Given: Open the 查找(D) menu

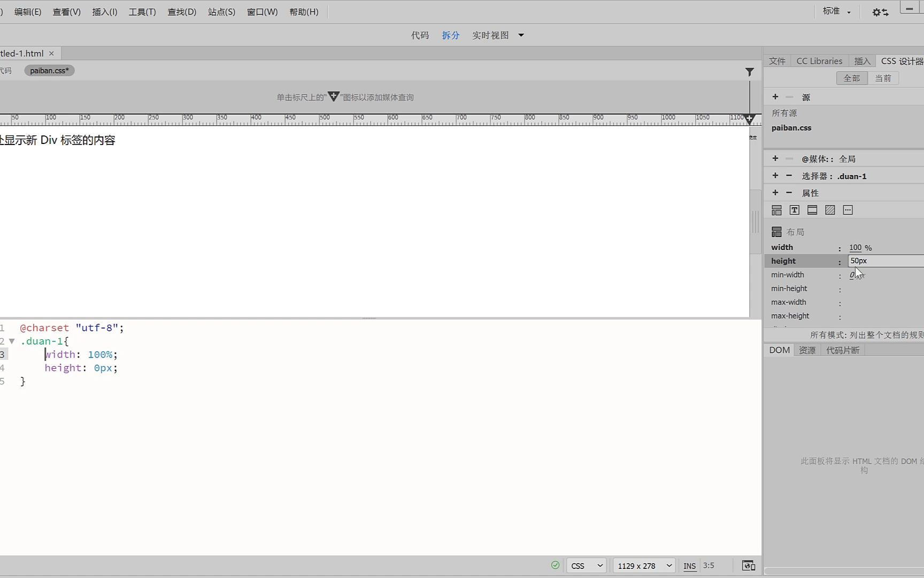Looking at the screenshot, I should click(182, 12).
